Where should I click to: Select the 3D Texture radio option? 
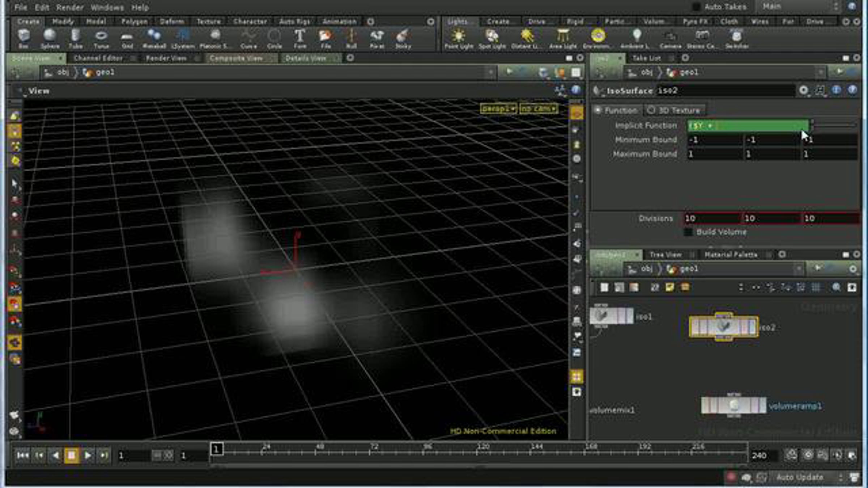[651, 110]
